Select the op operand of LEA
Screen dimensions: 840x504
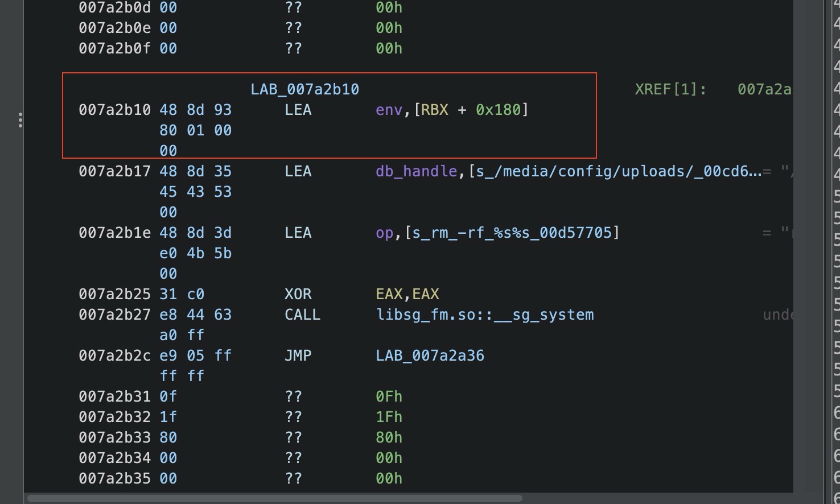[x=384, y=233]
